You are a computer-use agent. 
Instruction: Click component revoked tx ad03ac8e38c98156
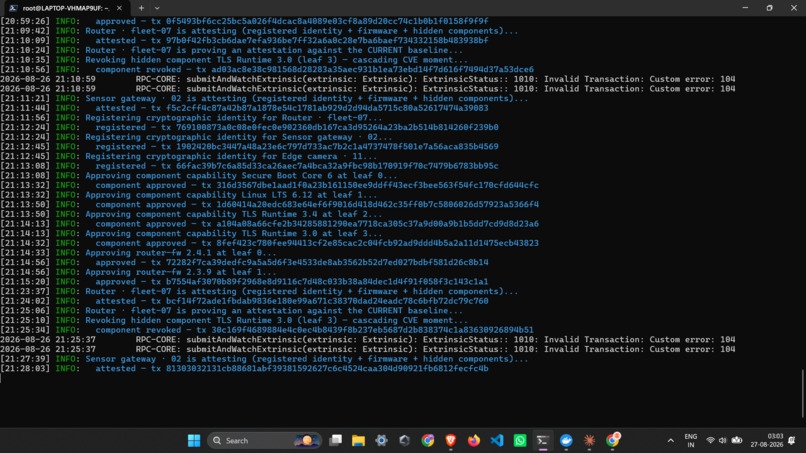click(372, 69)
